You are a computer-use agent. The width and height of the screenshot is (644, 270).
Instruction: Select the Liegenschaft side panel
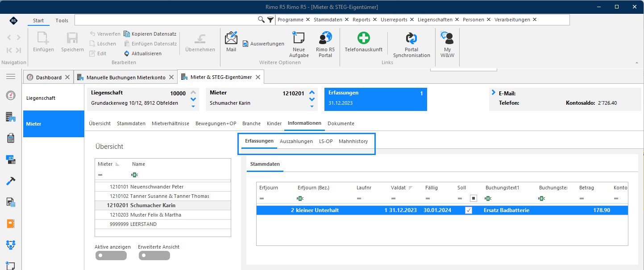coord(54,98)
